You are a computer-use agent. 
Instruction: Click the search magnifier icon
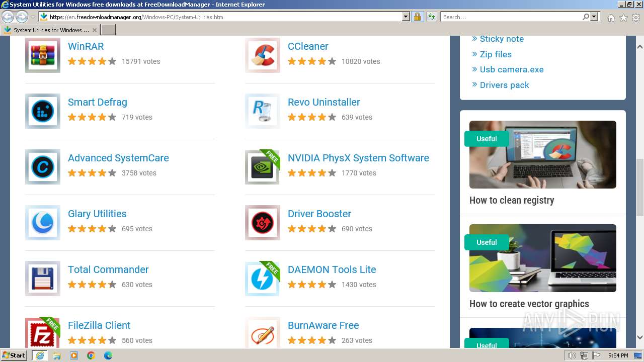(x=586, y=17)
